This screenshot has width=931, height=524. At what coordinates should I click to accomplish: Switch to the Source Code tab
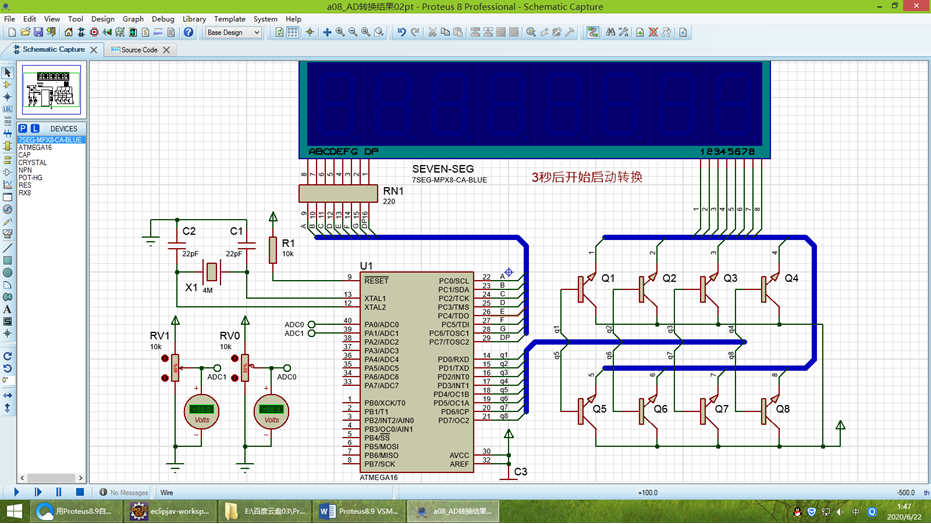pos(139,50)
